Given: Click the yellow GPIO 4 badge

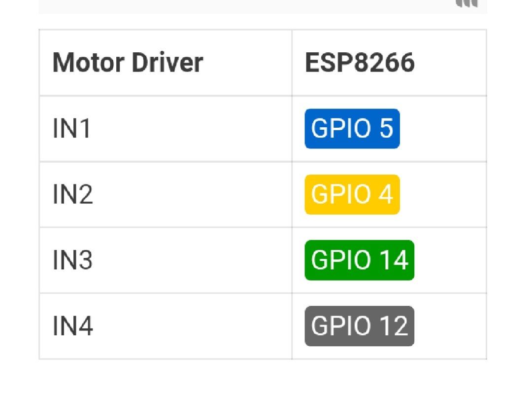Looking at the screenshot, I should (x=352, y=194).
